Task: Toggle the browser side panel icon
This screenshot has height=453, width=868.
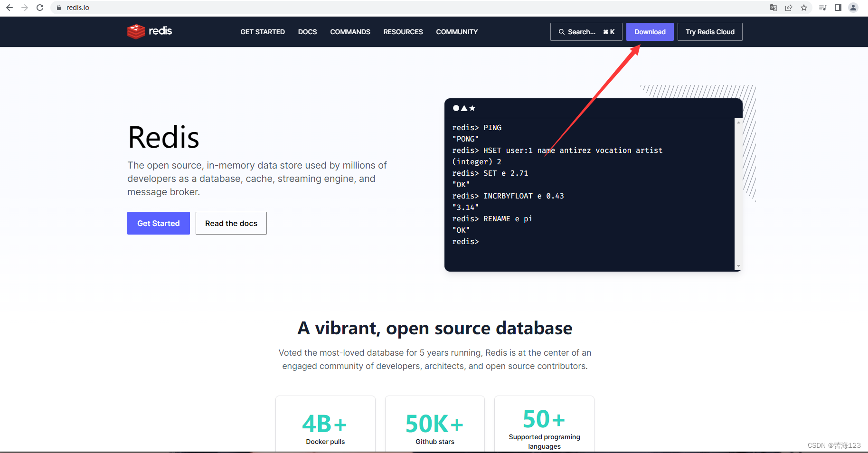Action: coord(838,8)
